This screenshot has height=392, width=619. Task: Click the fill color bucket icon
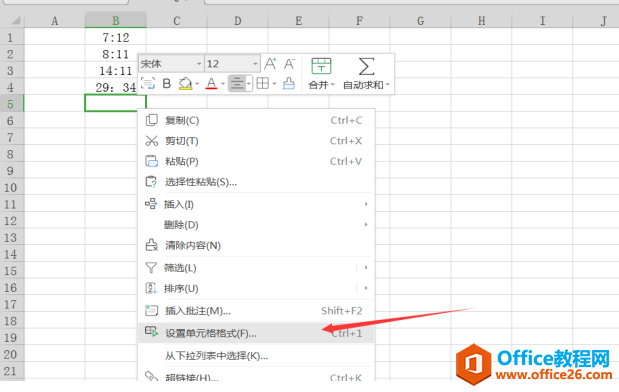point(185,84)
